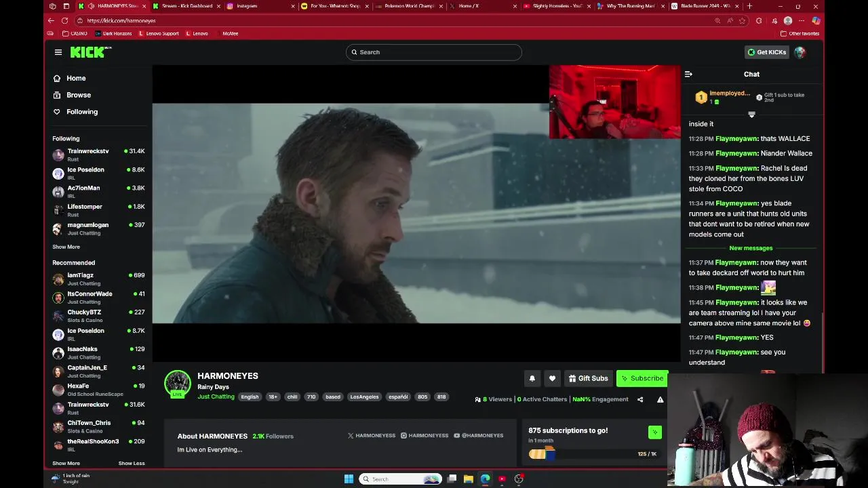This screenshot has width=868, height=488.
Task: Collapse the chat panel with arrow icon
Action: point(688,74)
